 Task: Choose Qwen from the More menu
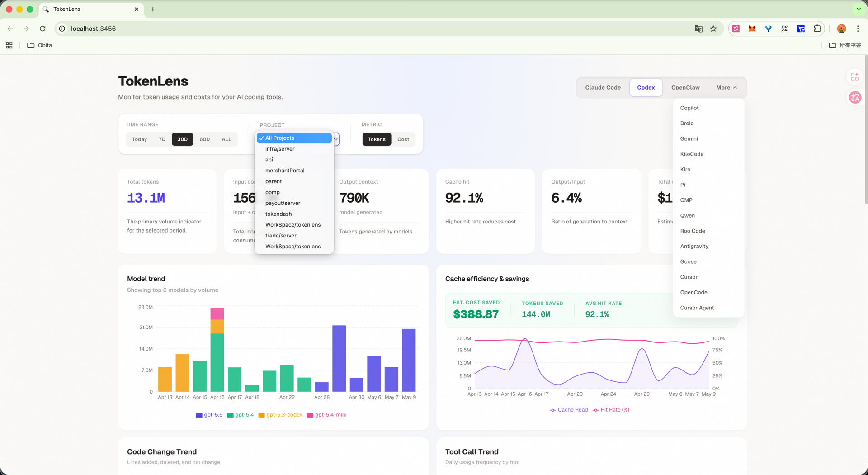coord(708,216)
